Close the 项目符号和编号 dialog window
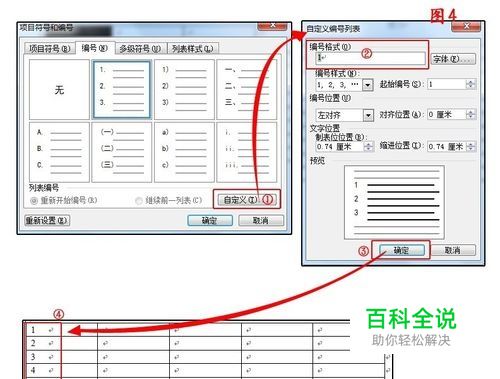The height and width of the screenshot is (379, 500). coord(272,26)
